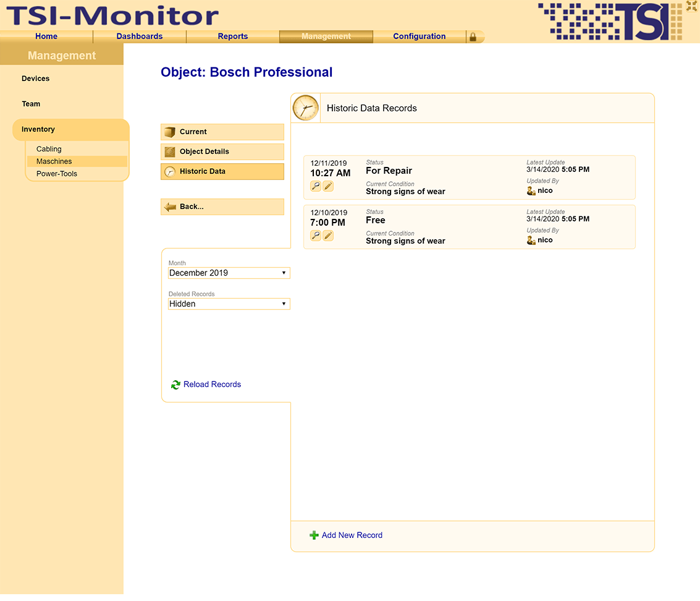Click the Historic Data Records panel title
The image size is (700, 601).
click(x=371, y=108)
